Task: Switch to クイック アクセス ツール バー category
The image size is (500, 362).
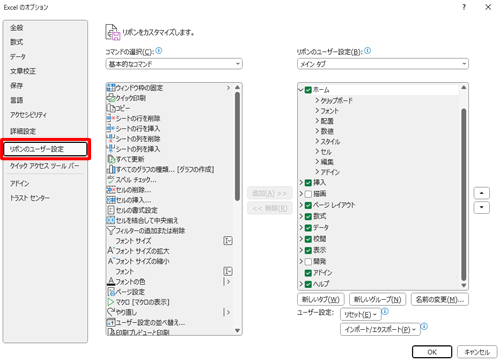Action: (x=45, y=166)
